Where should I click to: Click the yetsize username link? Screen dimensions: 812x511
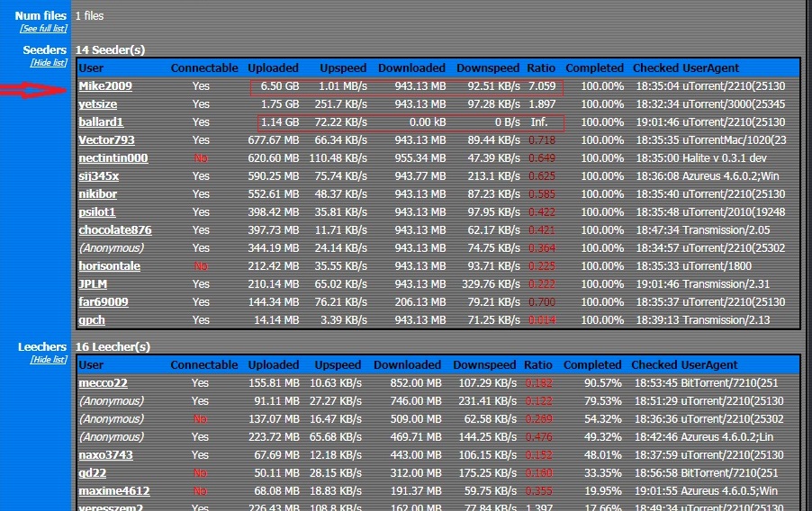pos(98,104)
